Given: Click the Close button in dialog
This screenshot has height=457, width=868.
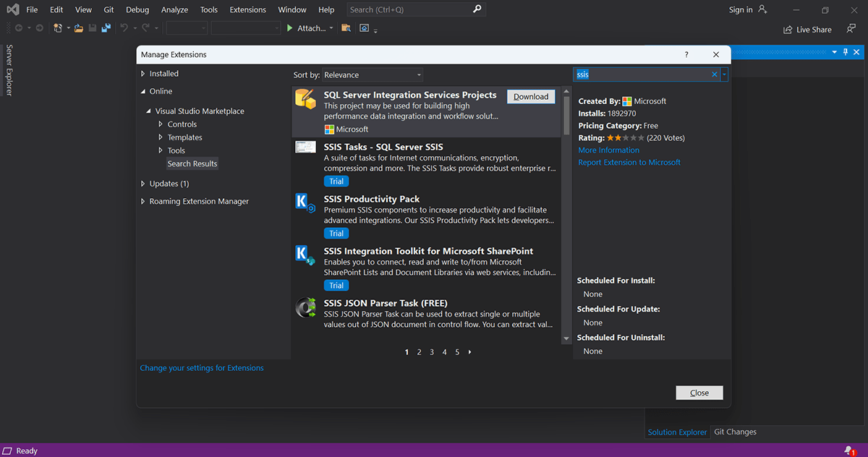Looking at the screenshot, I should pos(699,393).
